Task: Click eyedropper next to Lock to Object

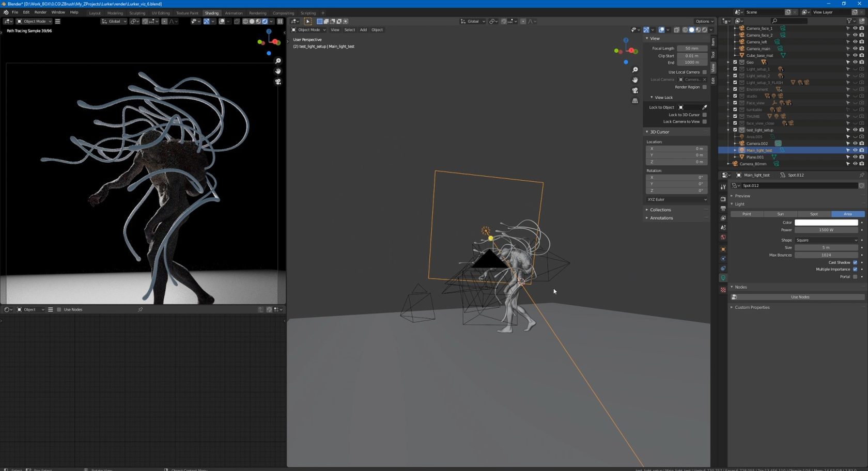Action: [704, 107]
